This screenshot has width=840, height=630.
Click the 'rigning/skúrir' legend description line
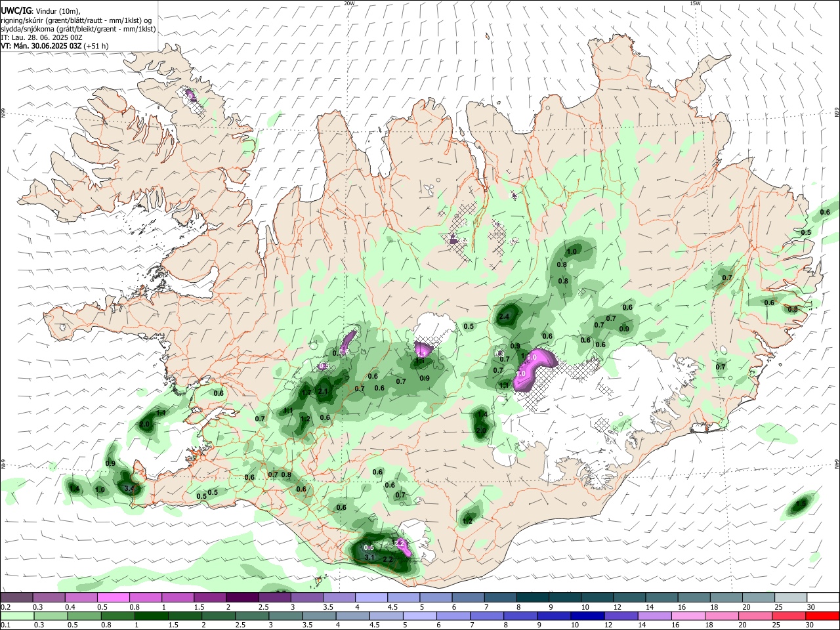(75, 20)
